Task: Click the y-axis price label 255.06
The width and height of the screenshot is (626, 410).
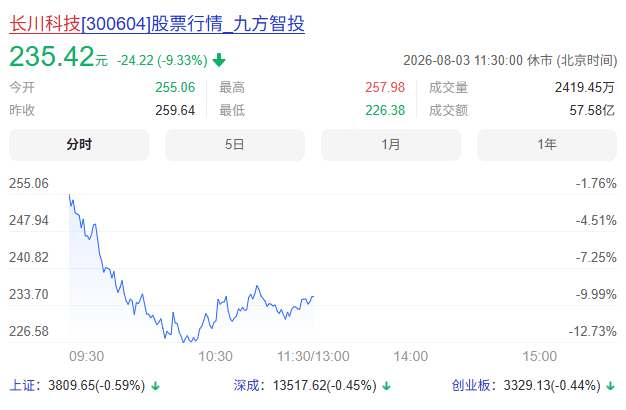Action: (x=29, y=184)
